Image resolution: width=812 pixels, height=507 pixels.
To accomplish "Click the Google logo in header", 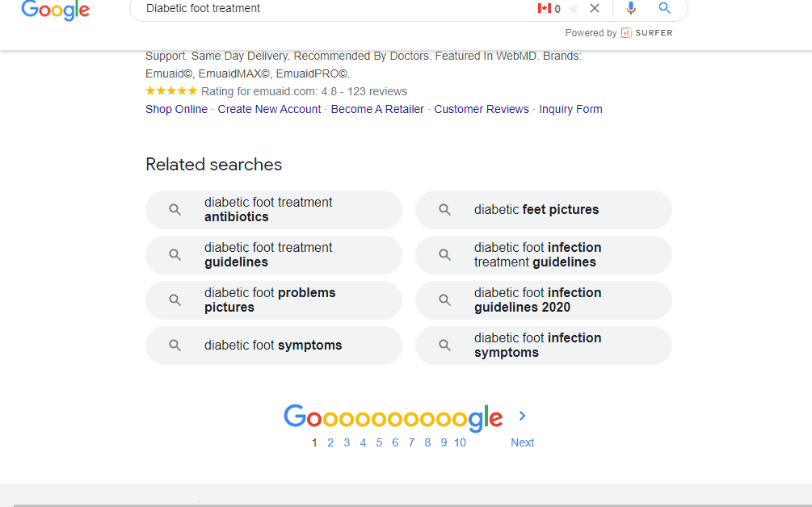I will tap(56, 10).
